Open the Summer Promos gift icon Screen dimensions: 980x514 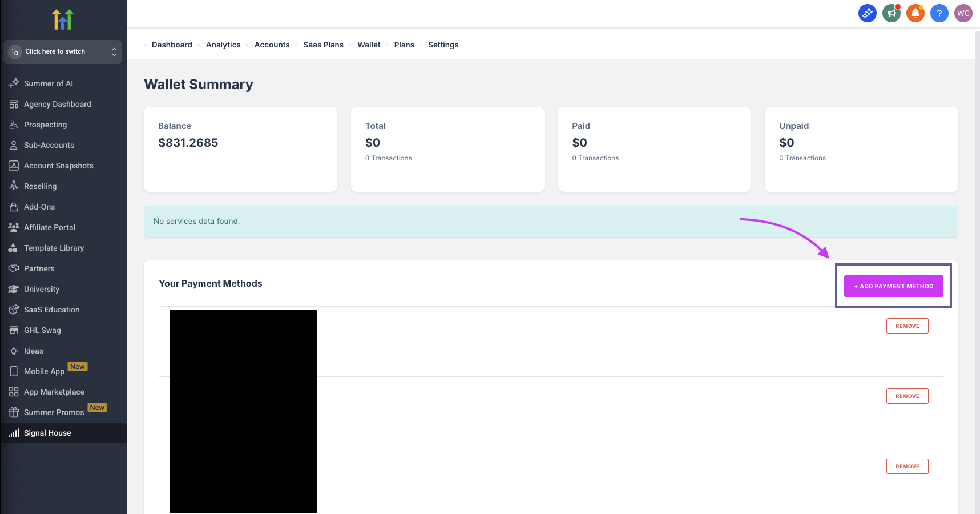pyautogui.click(x=14, y=412)
